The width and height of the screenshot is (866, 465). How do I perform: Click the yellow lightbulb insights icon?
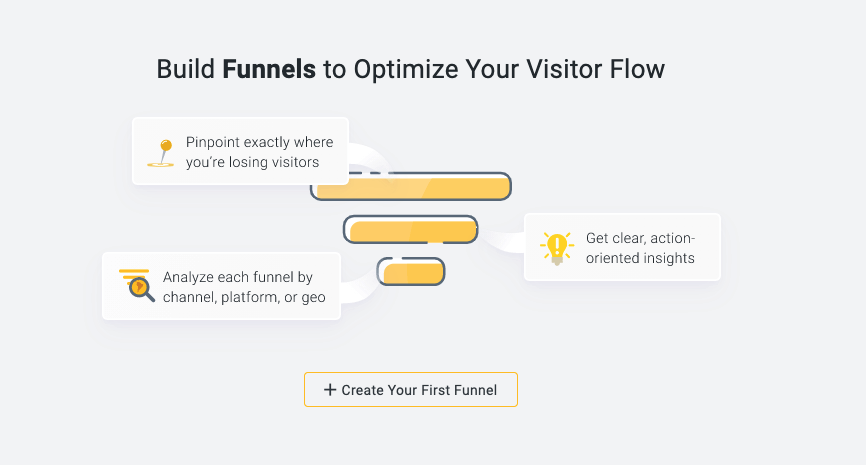click(x=555, y=247)
